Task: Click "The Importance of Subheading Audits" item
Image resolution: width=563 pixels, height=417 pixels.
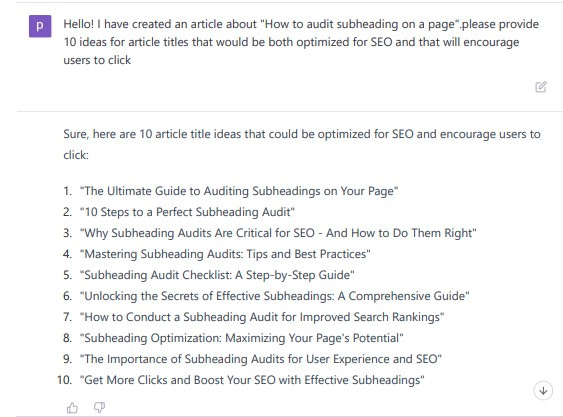Action: (261, 359)
